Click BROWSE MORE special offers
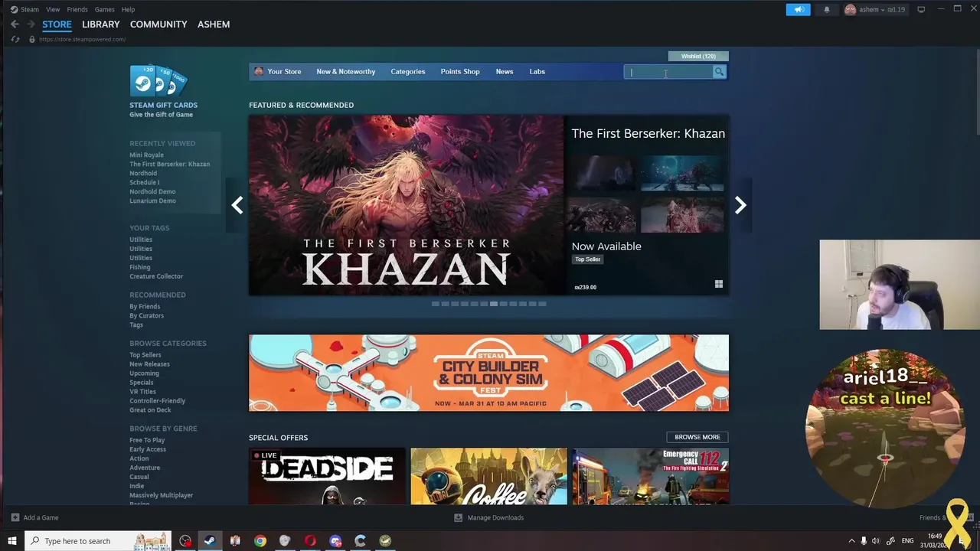 pos(697,437)
